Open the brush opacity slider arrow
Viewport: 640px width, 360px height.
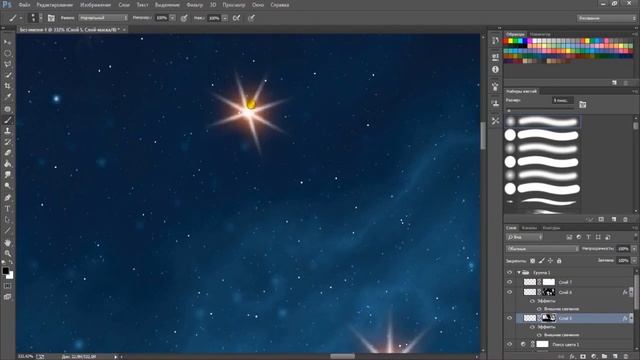[173, 18]
